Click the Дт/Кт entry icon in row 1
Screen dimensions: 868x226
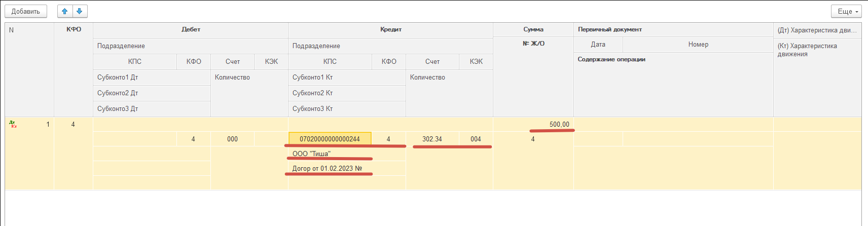[13, 125]
